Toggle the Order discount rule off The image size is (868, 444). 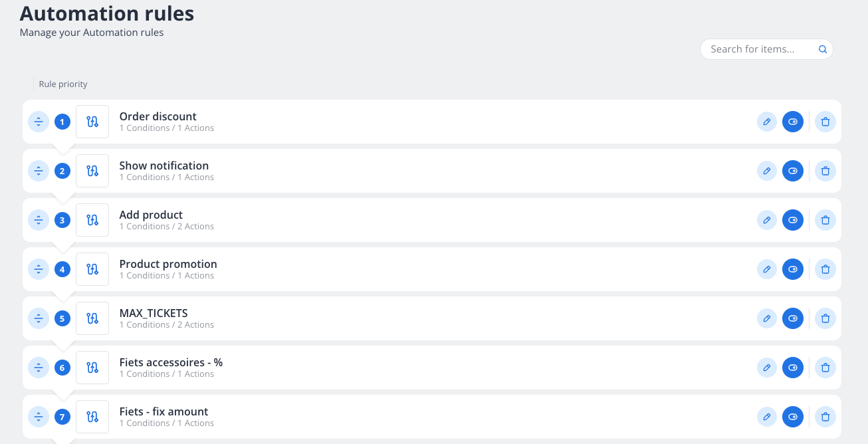pyautogui.click(x=792, y=122)
